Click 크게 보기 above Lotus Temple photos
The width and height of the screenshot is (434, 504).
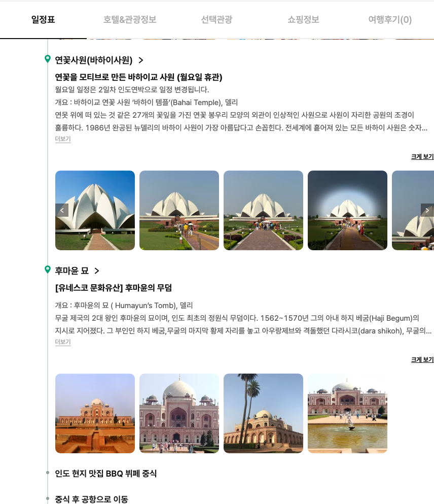tap(422, 156)
